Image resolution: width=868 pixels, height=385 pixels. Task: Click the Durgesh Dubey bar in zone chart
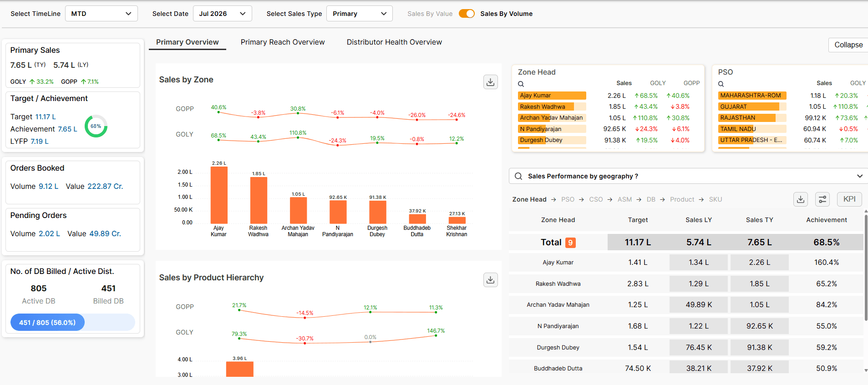[x=377, y=212]
